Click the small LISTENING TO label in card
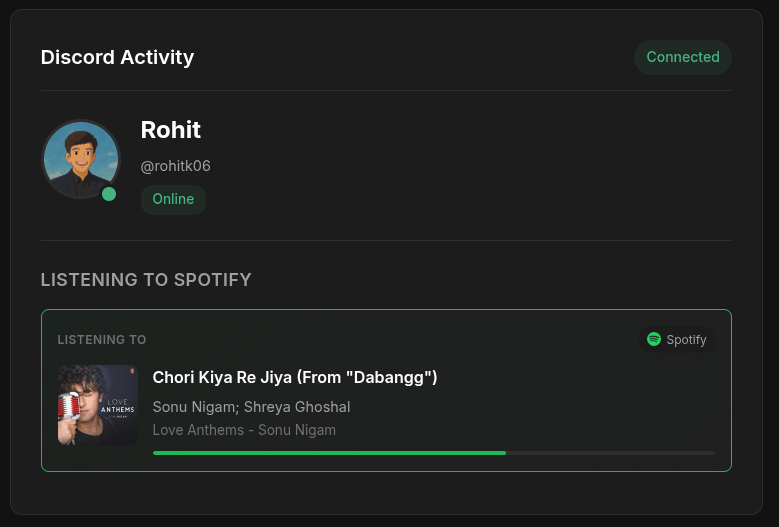The width and height of the screenshot is (779, 527). tap(102, 340)
